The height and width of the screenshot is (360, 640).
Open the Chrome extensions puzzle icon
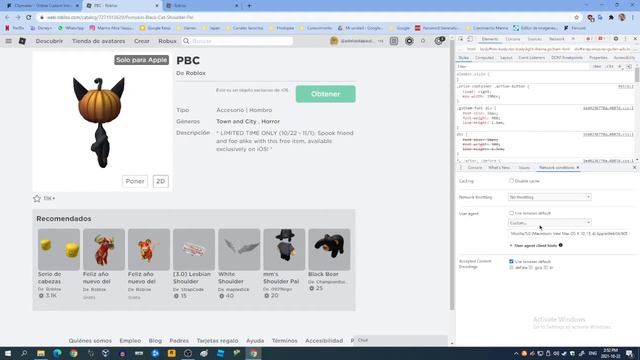coord(611,18)
